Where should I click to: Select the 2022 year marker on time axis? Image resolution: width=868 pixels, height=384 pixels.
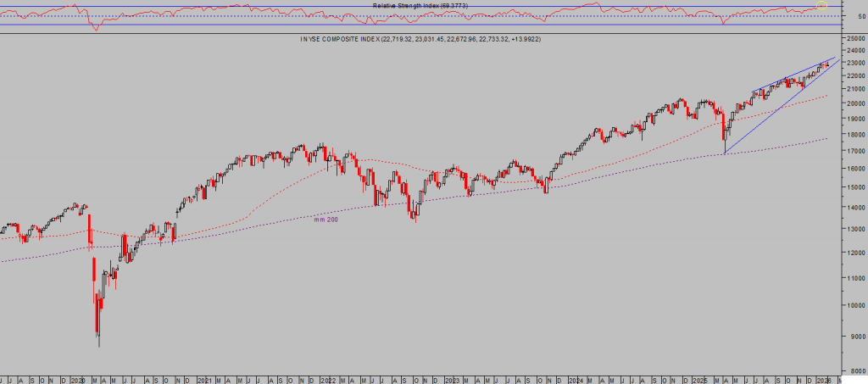point(328,379)
